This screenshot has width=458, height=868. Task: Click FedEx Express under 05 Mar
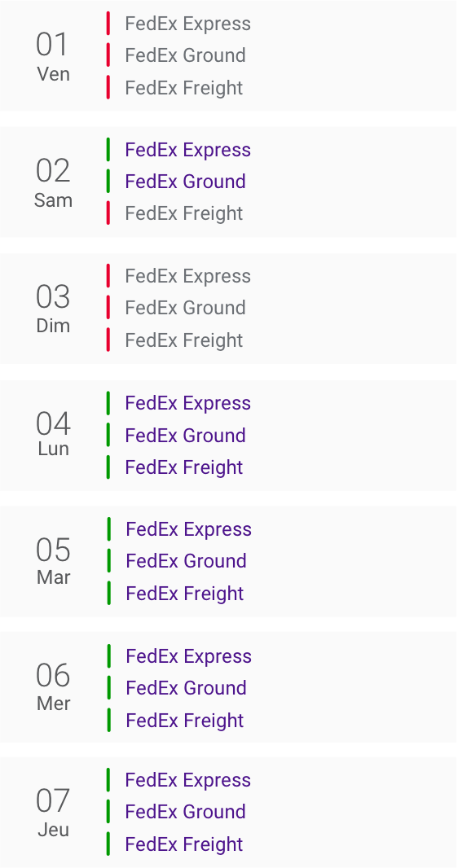click(x=188, y=529)
